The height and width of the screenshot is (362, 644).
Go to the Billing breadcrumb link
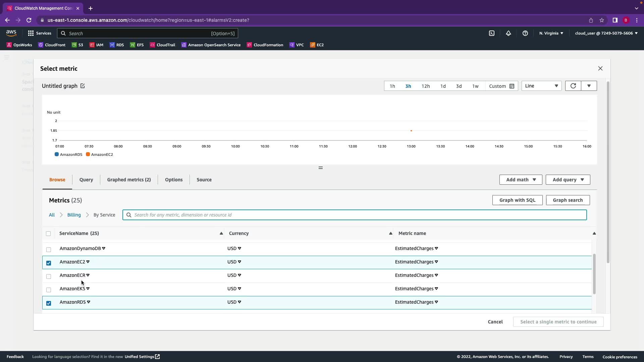pyautogui.click(x=74, y=215)
